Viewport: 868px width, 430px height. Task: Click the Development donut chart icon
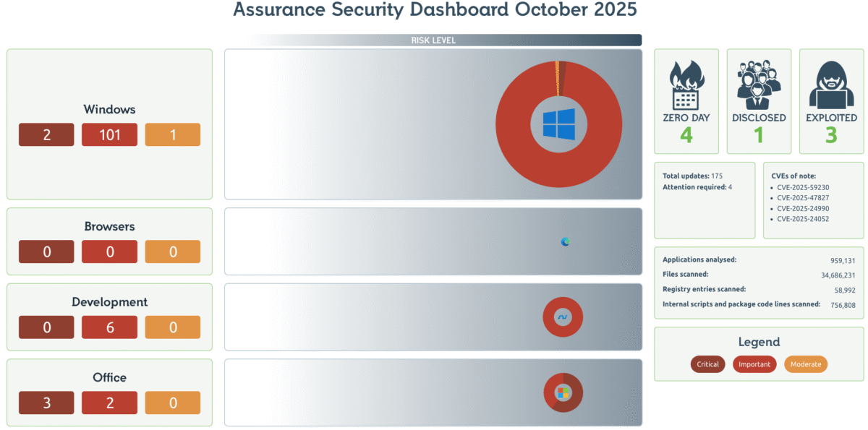(x=563, y=317)
